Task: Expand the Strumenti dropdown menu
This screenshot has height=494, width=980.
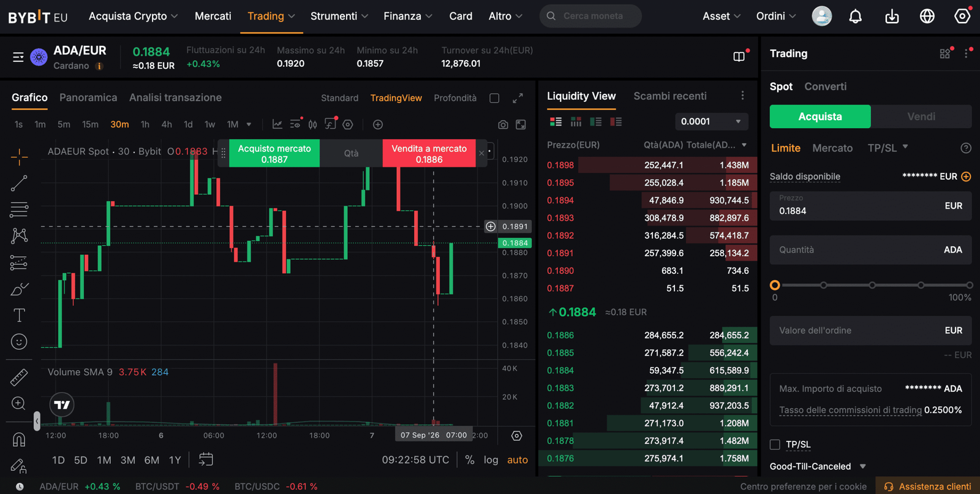Action: (339, 16)
